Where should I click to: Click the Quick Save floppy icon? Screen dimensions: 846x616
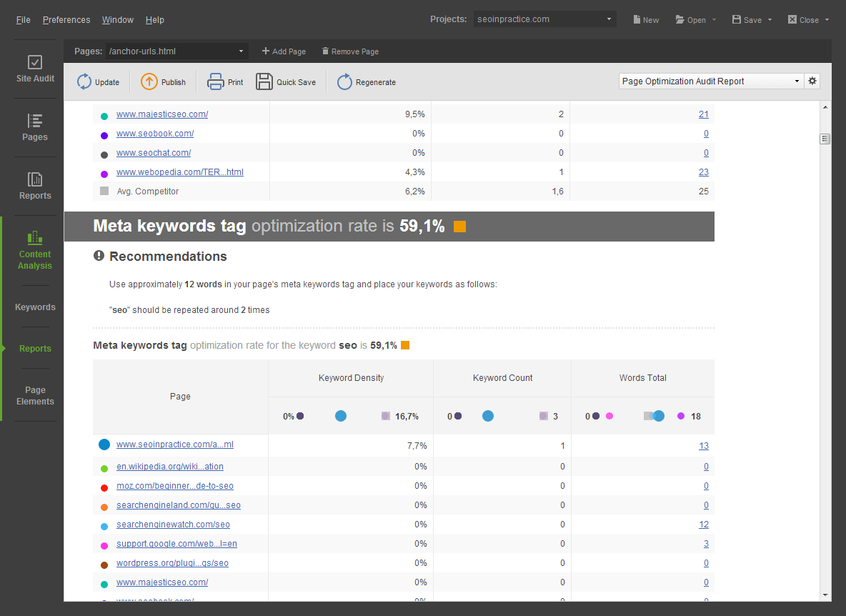[x=264, y=82]
